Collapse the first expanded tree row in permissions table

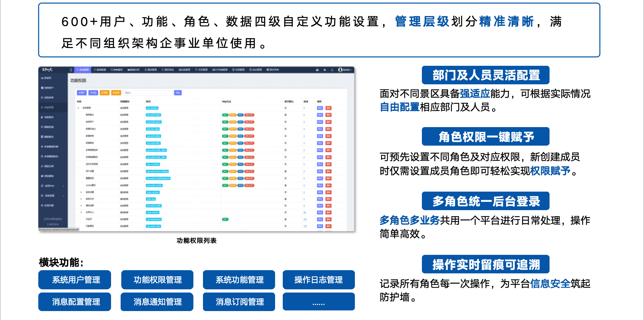(79, 108)
